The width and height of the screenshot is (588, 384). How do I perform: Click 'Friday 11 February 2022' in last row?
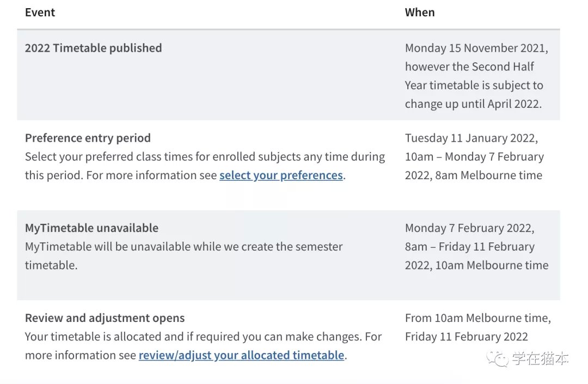tap(467, 337)
